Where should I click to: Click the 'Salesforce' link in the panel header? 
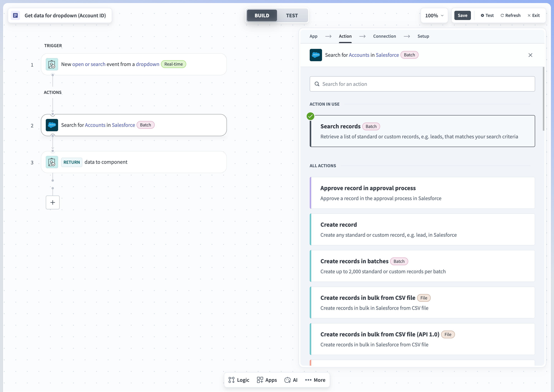[x=387, y=55]
